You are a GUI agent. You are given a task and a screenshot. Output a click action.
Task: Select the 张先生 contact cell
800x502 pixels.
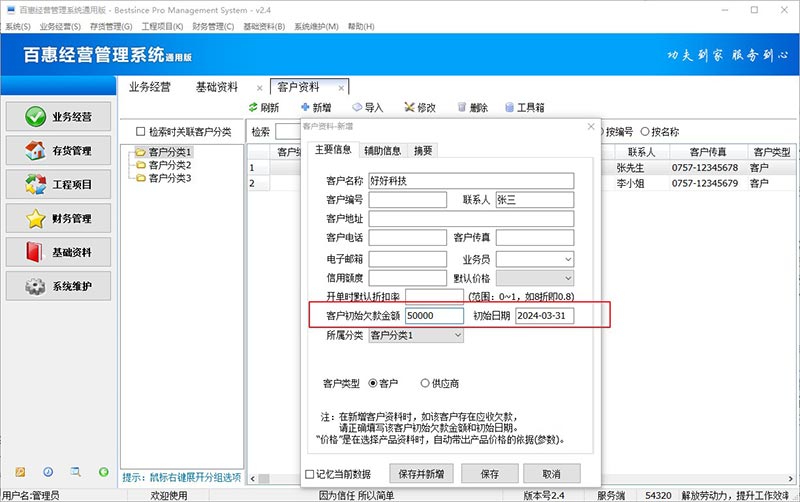point(641,167)
